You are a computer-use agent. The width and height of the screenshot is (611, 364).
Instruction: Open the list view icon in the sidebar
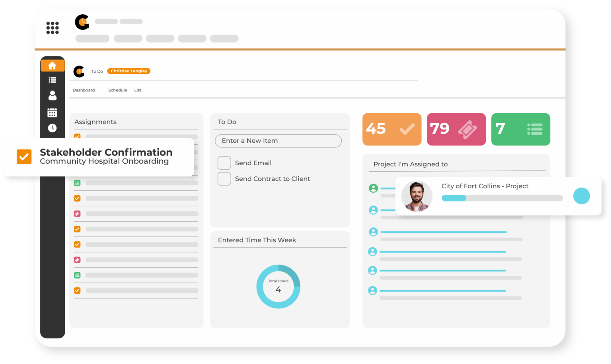[x=53, y=80]
